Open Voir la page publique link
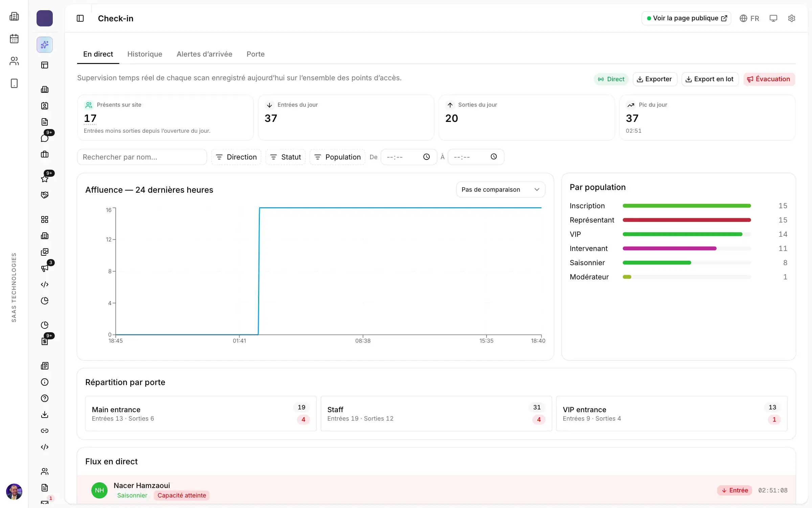Viewport: 812px width, 508px height. pos(686,18)
